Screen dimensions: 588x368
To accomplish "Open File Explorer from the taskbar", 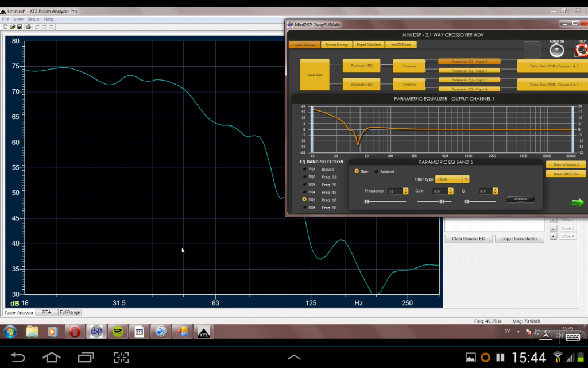I will click(32, 332).
